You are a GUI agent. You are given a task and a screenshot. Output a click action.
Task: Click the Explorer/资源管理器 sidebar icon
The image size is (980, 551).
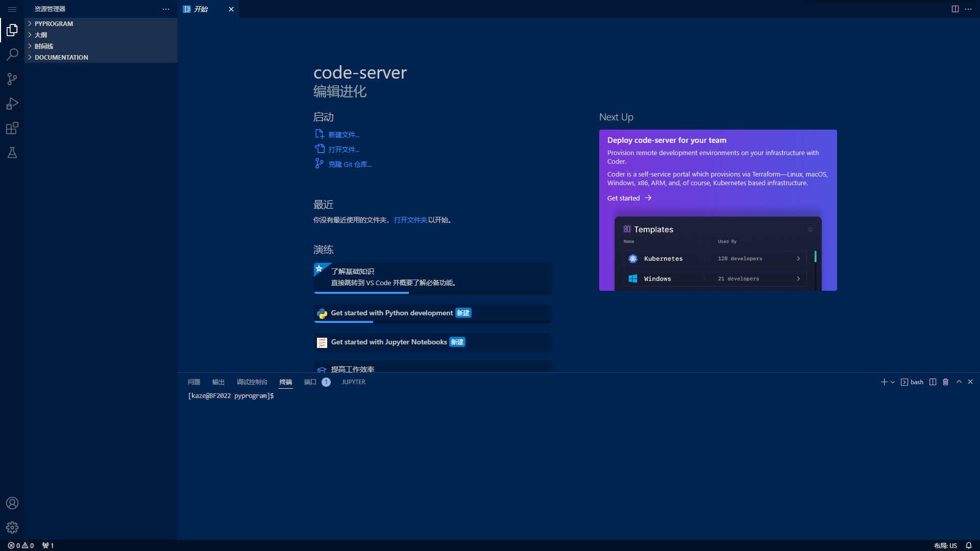[12, 30]
